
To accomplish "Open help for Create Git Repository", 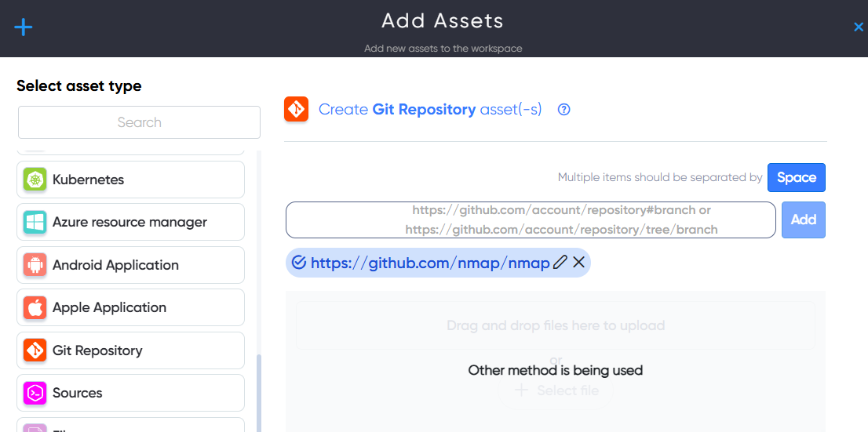I will coord(563,110).
